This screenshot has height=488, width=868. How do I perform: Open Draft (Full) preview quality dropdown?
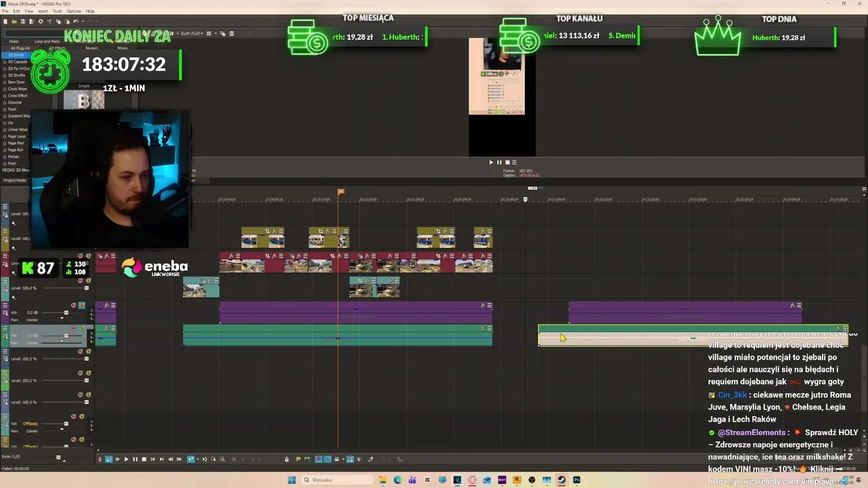pyautogui.click(x=192, y=33)
